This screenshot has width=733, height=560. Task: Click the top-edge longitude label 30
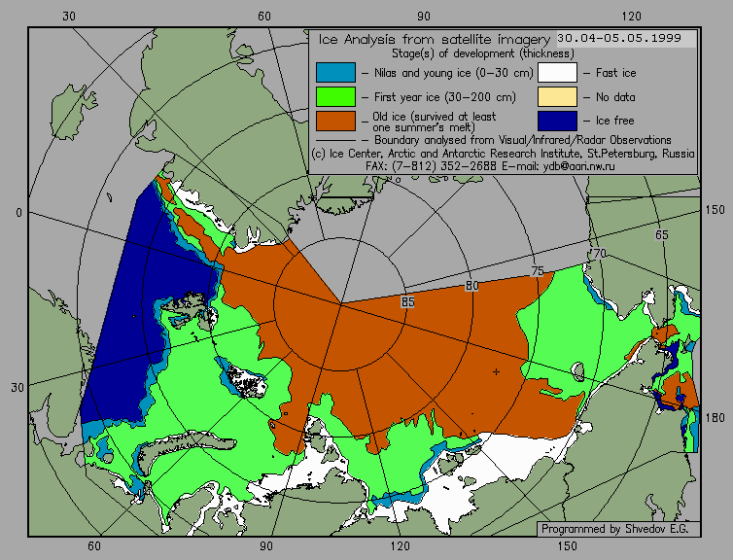pyautogui.click(x=69, y=17)
